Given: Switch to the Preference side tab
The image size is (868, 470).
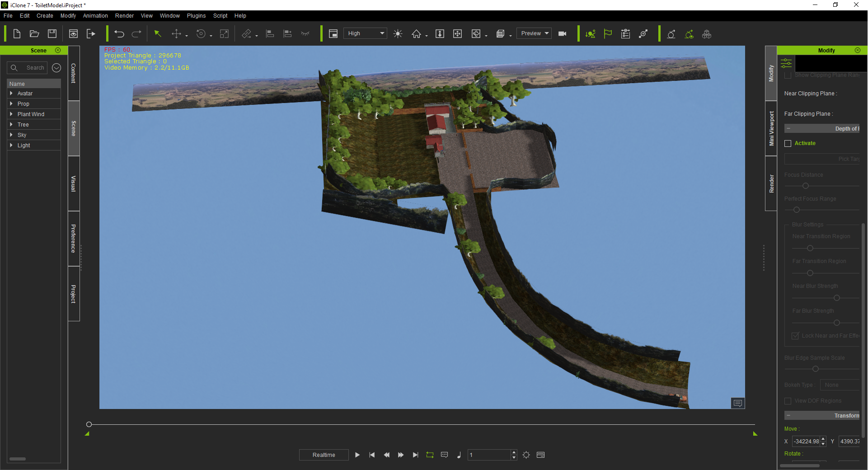Looking at the screenshot, I should click(74, 239).
